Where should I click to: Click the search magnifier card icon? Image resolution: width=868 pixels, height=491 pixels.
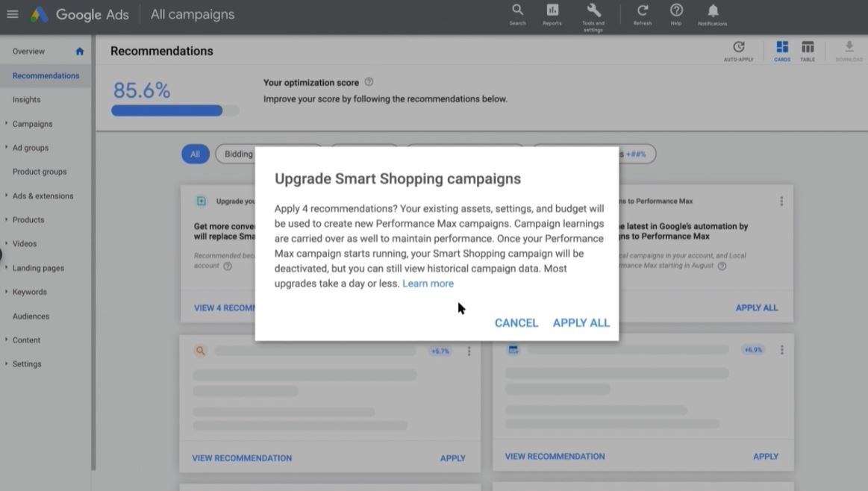(x=200, y=351)
